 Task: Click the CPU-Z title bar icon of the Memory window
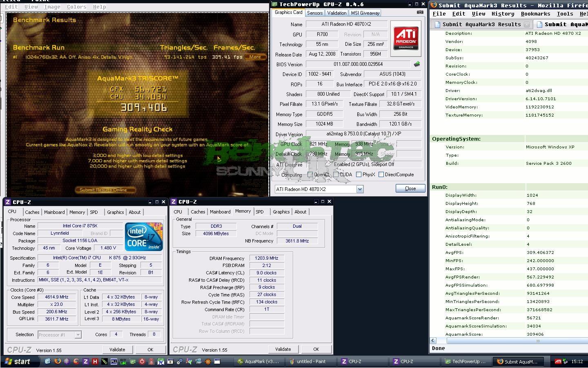click(x=174, y=202)
